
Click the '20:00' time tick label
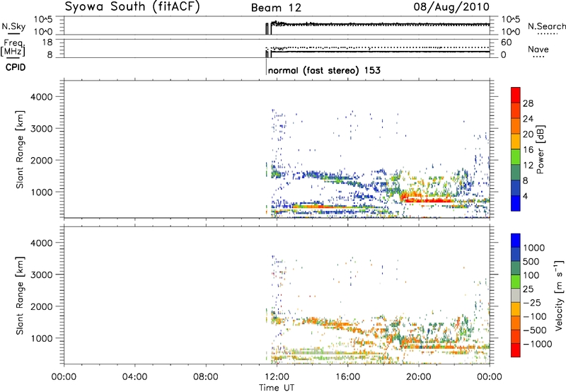pyautogui.click(x=418, y=377)
